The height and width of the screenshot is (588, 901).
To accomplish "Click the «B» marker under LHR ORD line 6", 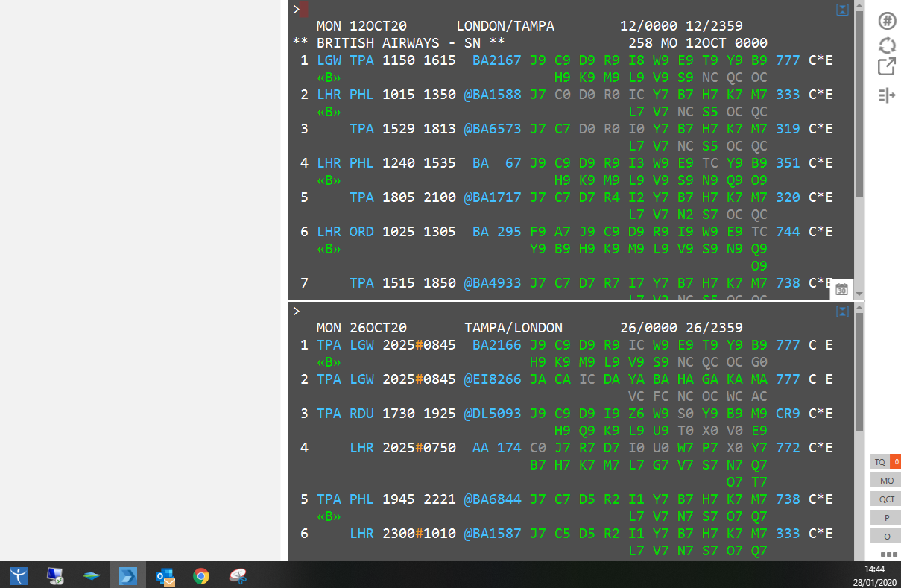I will point(329,249).
